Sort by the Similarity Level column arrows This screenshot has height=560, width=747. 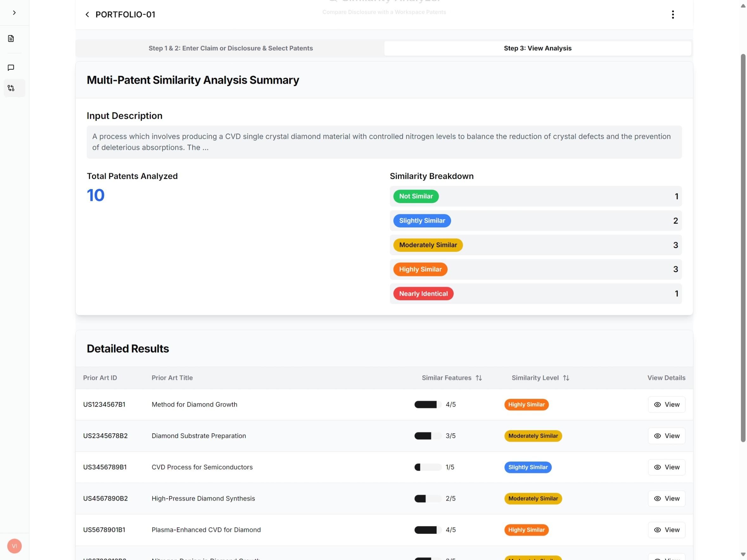(566, 378)
